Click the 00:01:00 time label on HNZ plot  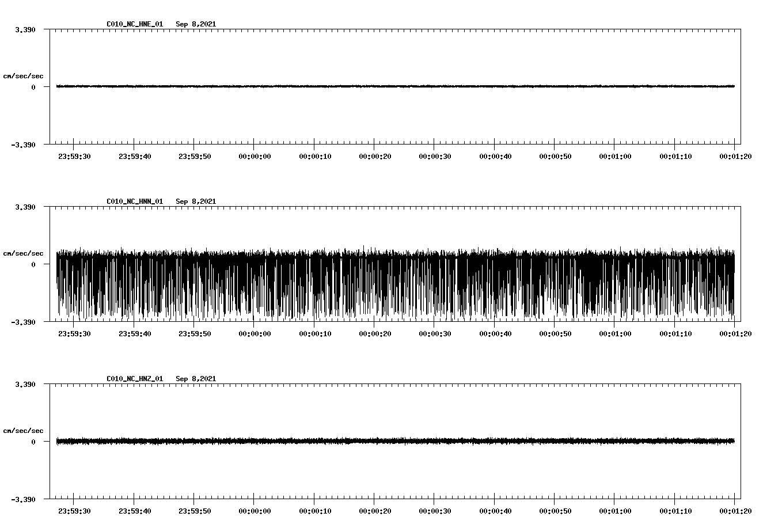[x=615, y=511]
